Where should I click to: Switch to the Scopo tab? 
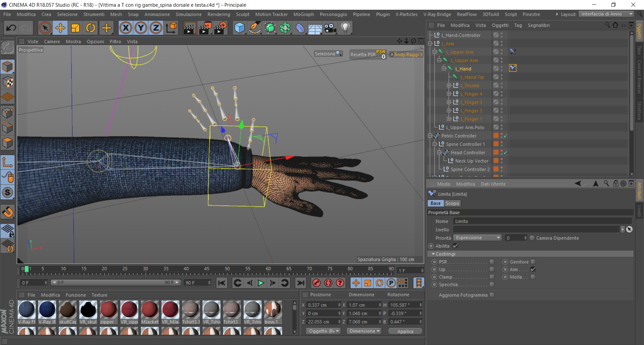(452, 203)
